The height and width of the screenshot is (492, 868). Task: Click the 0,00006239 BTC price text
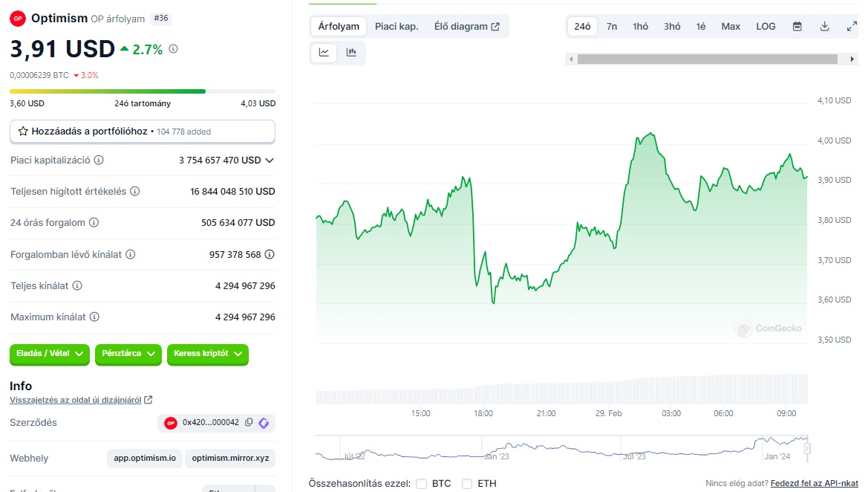click(x=39, y=75)
